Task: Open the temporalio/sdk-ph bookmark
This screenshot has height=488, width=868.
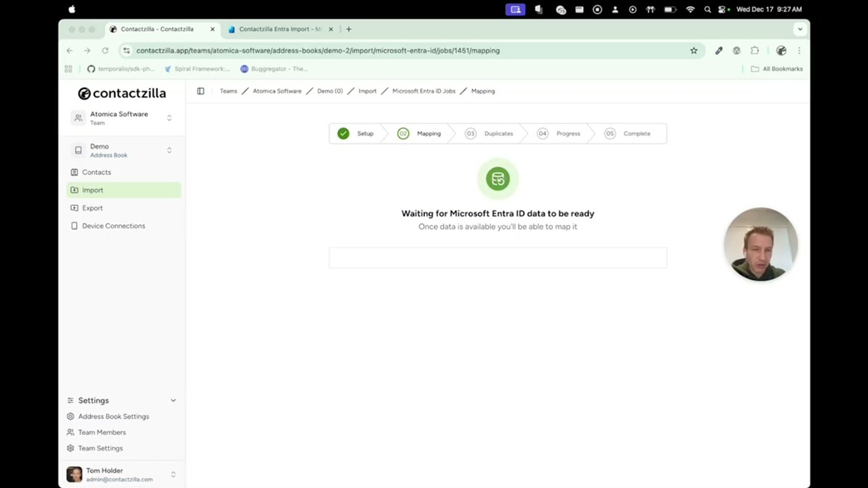Action: point(121,69)
